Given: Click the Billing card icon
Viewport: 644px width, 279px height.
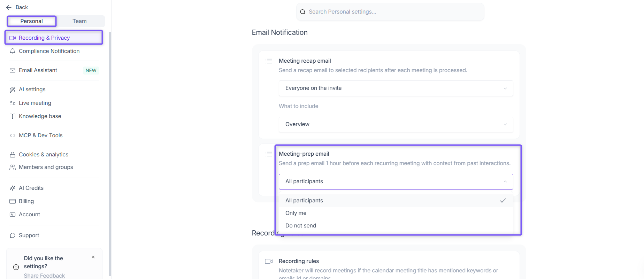Looking at the screenshot, I should 13,201.
